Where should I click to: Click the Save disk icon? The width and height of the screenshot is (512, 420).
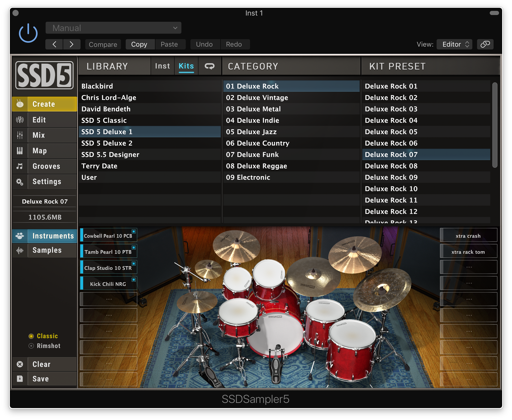click(x=20, y=379)
